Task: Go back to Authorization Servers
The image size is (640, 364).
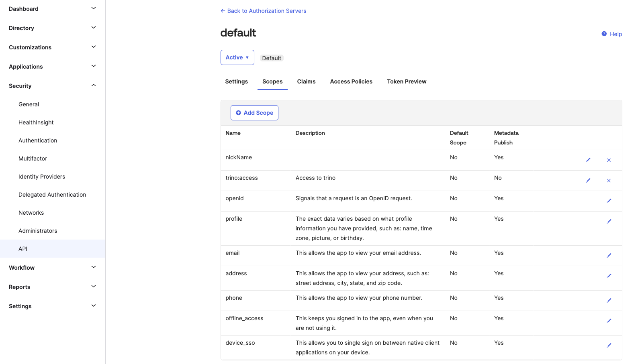Action: point(264,11)
